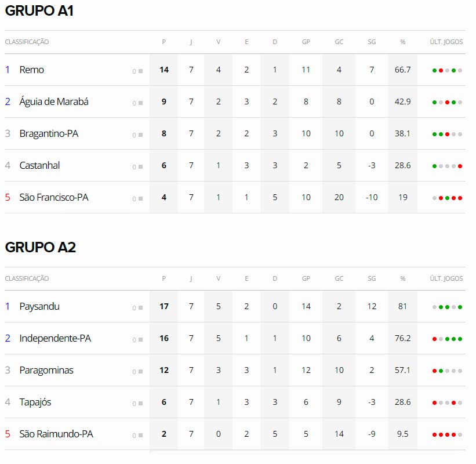The image size is (476, 464).
Task: Click Remo's last-games result dots
Action: click(x=447, y=70)
